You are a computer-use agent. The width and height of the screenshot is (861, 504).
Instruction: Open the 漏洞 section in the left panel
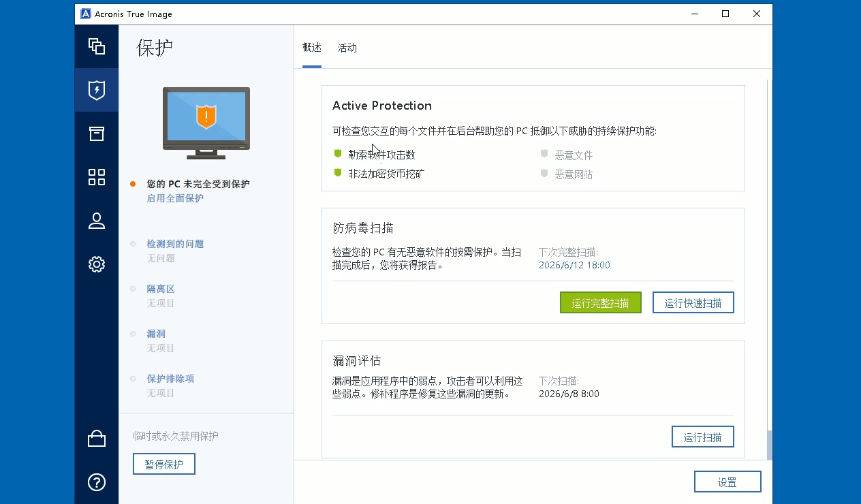[156, 334]
